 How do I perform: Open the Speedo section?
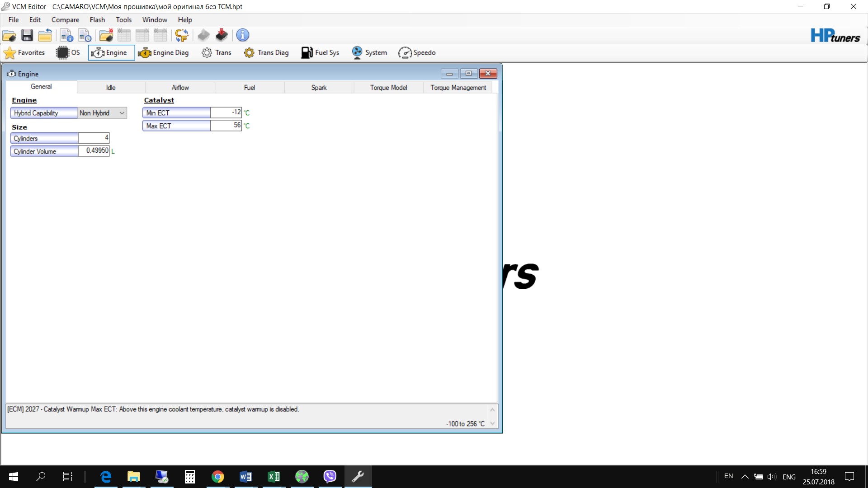[x=417, y=53]
